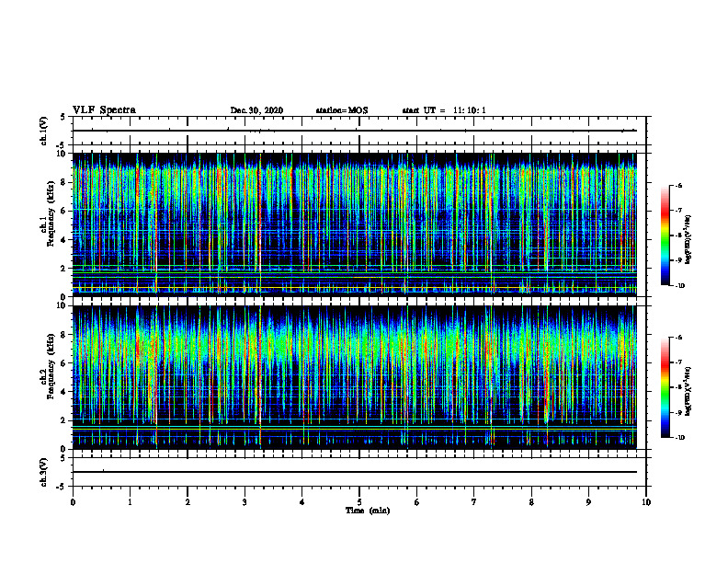The image size is (728, 563).
Task: Click inside the ch.2 spectrogram panel
Action: [355, 377]
